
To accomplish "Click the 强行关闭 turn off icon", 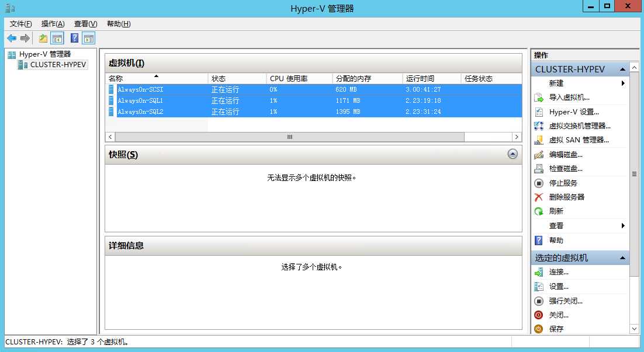I will pyautogui.click(x=538, y=301).
